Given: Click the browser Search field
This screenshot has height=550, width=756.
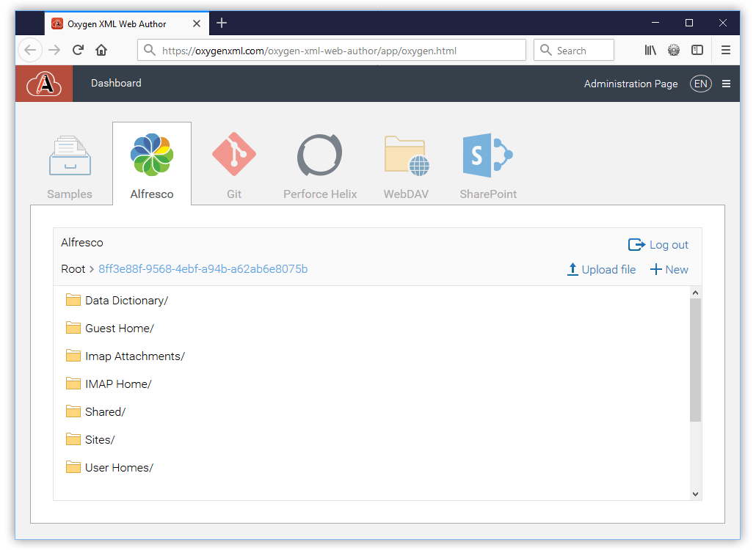Looking at the screenshot, I should pos(574,50).
